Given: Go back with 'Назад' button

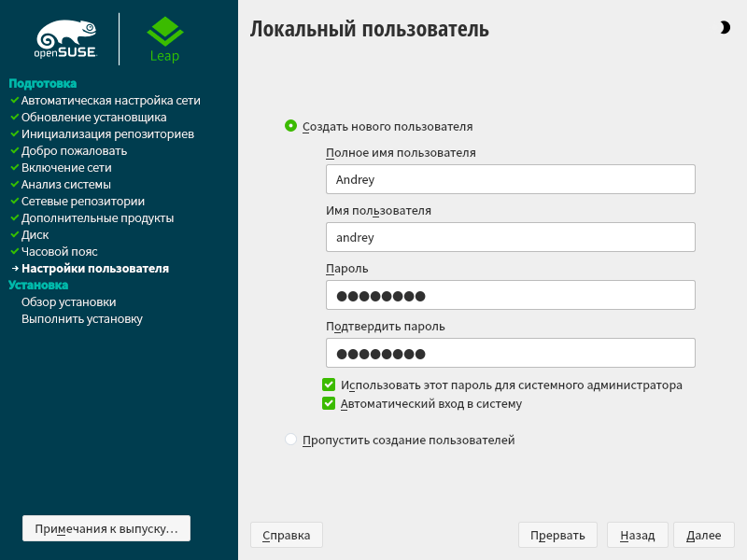Looking at the screenshot, I should click(x=638, y=535).
